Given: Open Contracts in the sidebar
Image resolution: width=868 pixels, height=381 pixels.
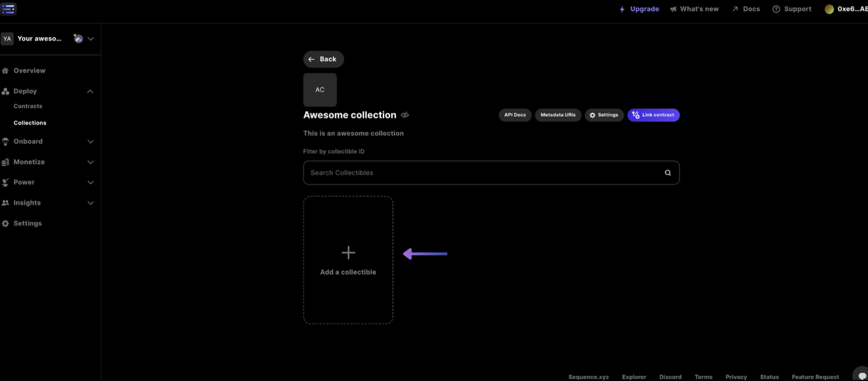Looking at the screenshot, I should tap(28, 106).
